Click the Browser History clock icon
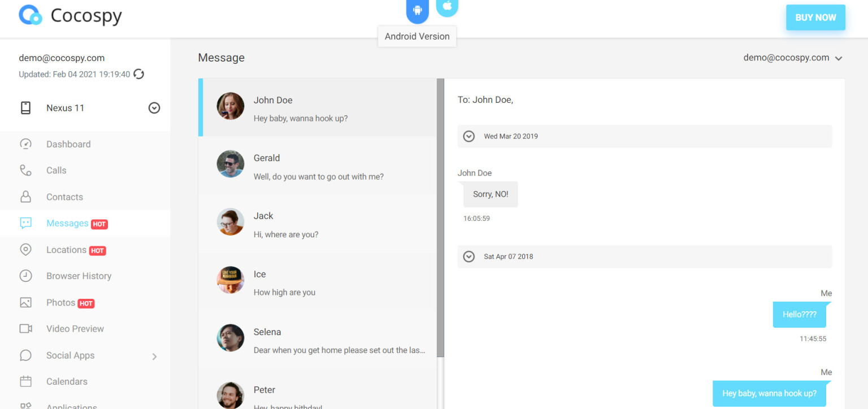The image size is (868, 409). [x=25, y=276]
